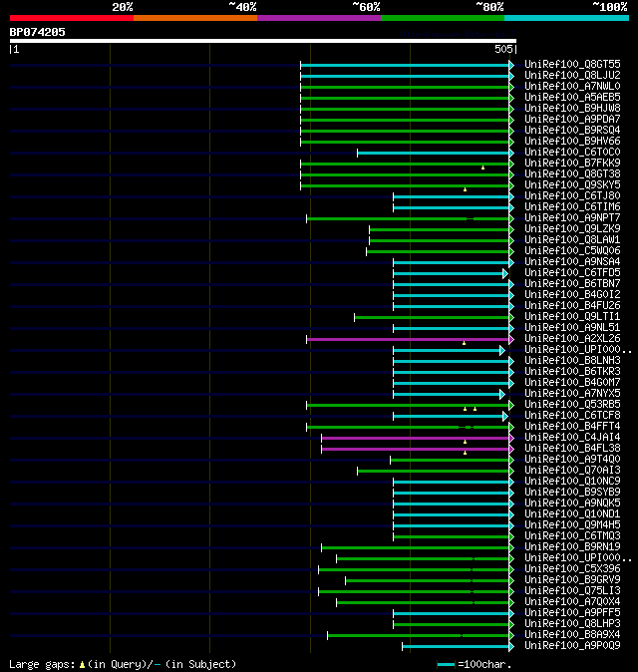Click the purple ~60% identity legend segment

pos(319,18)
